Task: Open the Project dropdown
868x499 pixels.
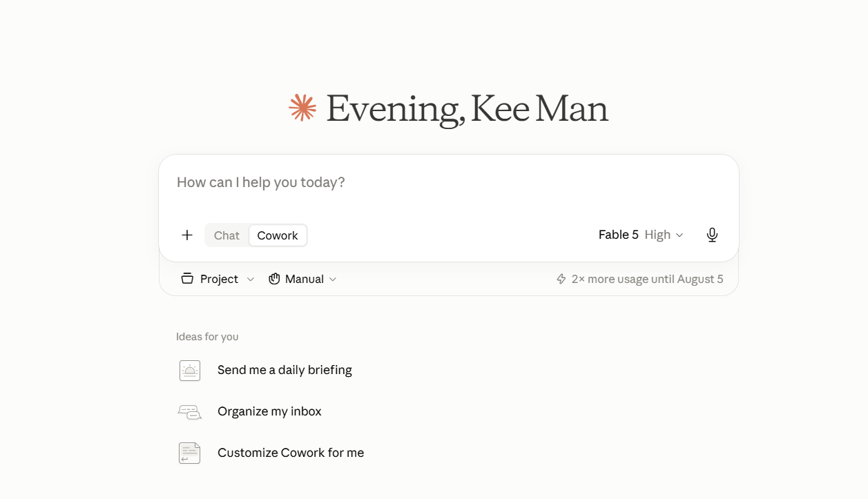Action: pos(218,279)
